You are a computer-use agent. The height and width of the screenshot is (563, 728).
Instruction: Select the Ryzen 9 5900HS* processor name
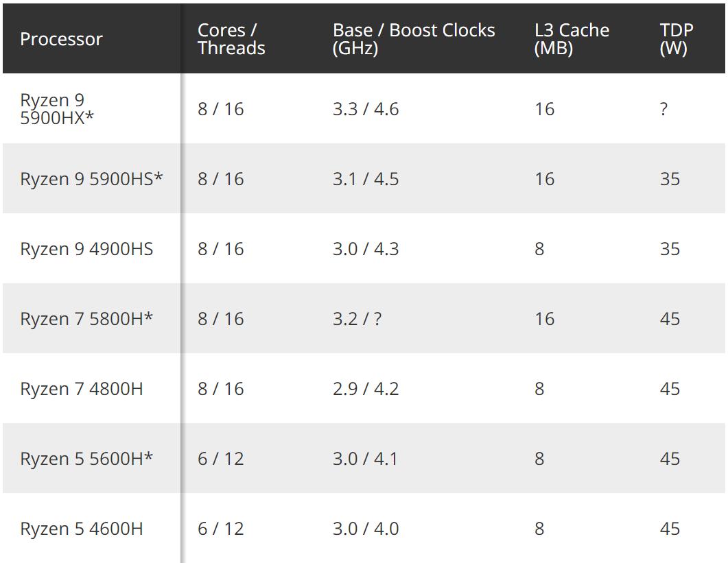pyautogui.click(x=91, y=179)
